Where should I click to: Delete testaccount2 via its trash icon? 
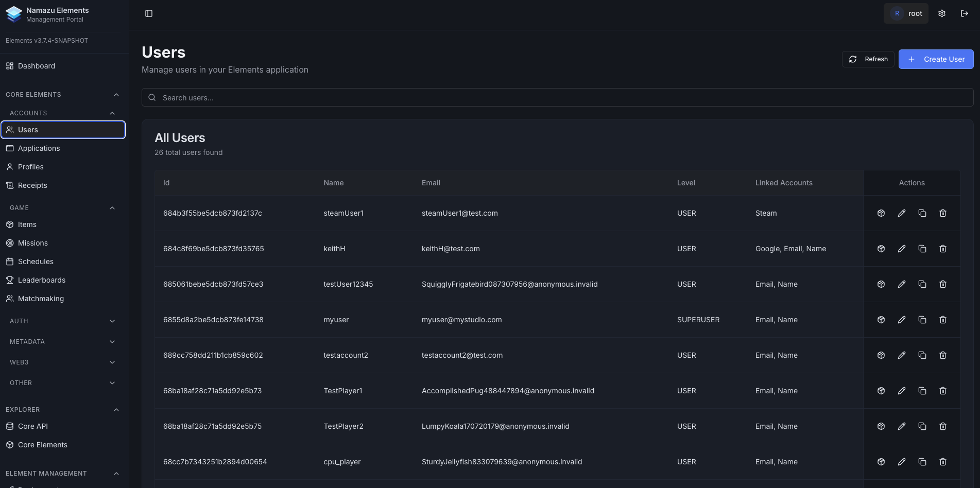click(943, 355)
